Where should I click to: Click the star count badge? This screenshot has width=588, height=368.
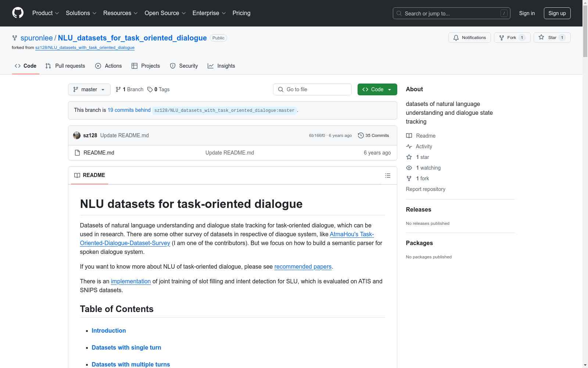click(x=562, y=38)
